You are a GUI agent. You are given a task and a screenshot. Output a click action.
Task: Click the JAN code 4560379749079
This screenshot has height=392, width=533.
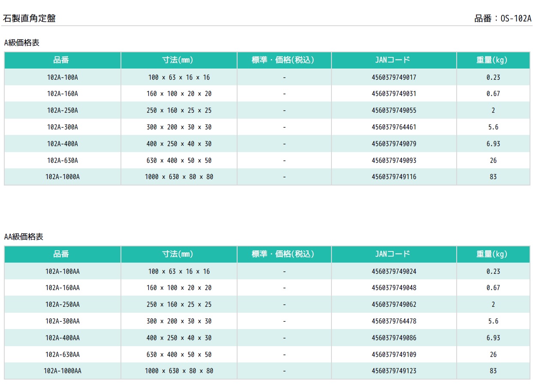tap(394, 144)
